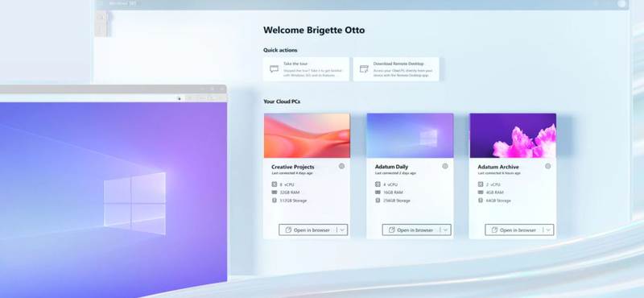Click the Download Remote Desktop icon
644x298 pixels.
coord(364,68)
